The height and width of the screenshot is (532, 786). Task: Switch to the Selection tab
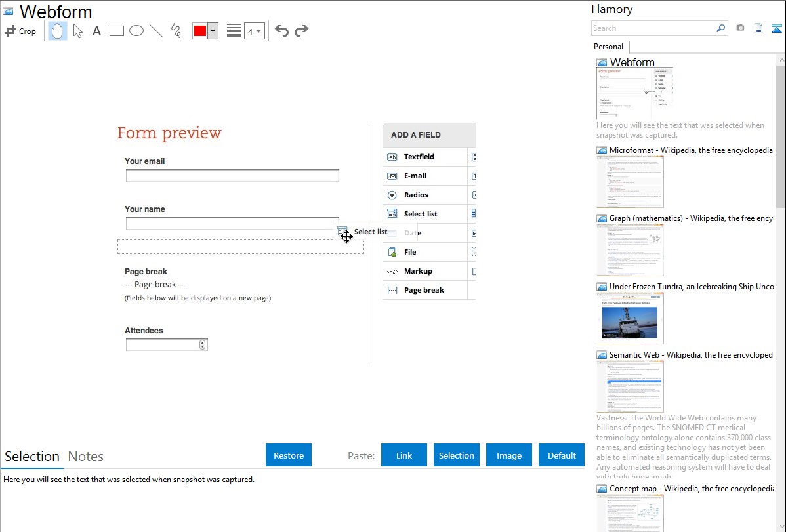32,457
